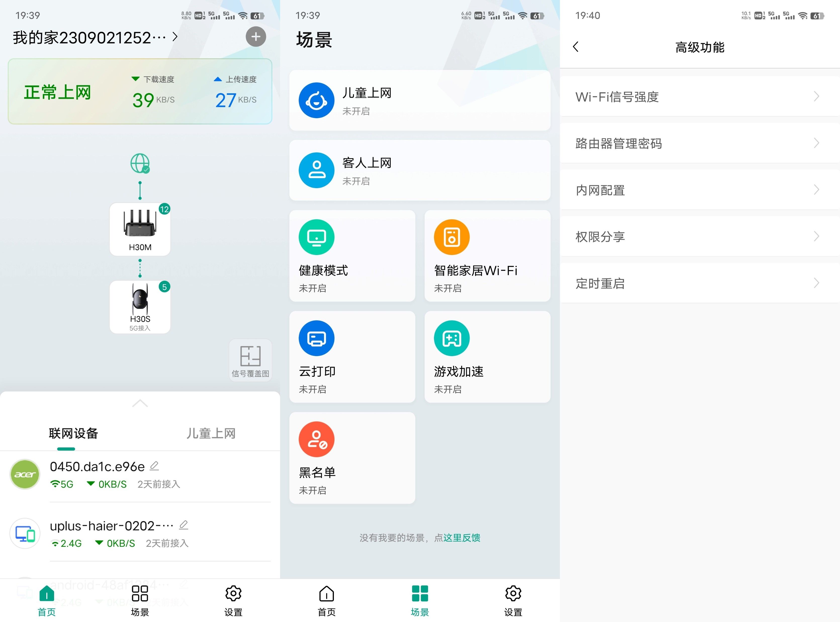Viewport: 840px width, 622px height.
Task: Tap active 场景 tab in middle screen
Action: [x=420, y=601]
